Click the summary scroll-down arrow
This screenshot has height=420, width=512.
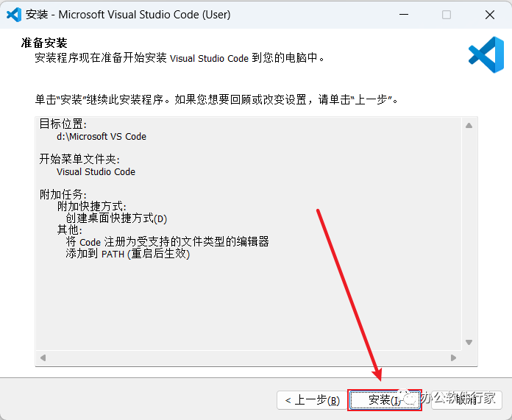(469, 342)
